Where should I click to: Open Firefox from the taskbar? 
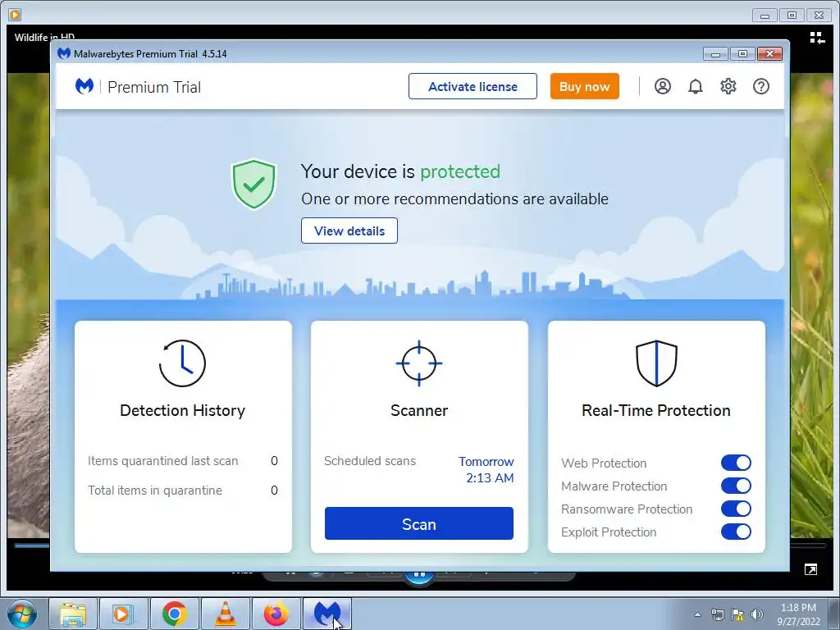pos(276,614)
